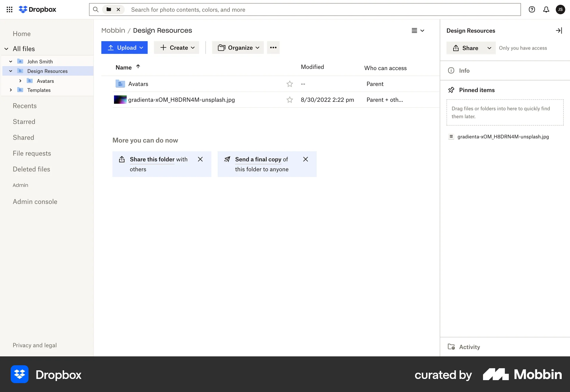Open the list view layout dropdown
This screenshot has width=570, height=392.
click(418, 30)
